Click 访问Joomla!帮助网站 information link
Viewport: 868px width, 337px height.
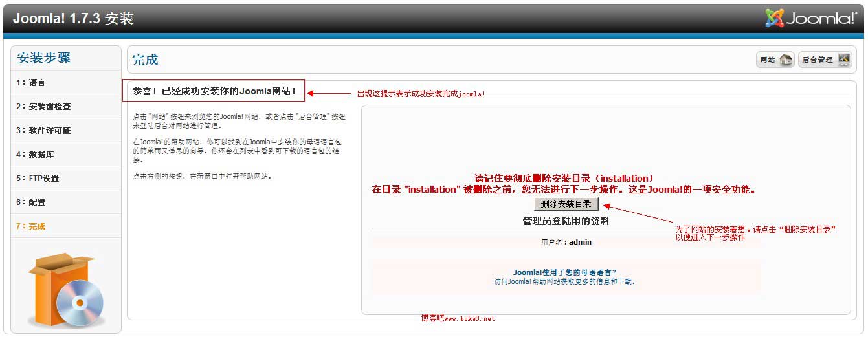[565, 281]
